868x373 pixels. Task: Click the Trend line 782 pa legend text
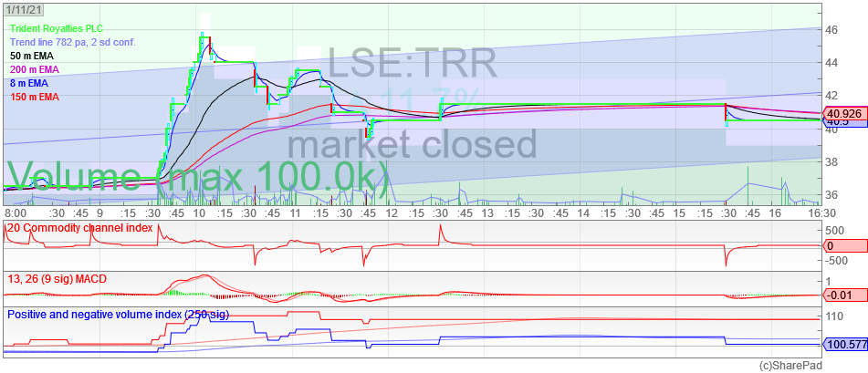[x=73, y=42]
